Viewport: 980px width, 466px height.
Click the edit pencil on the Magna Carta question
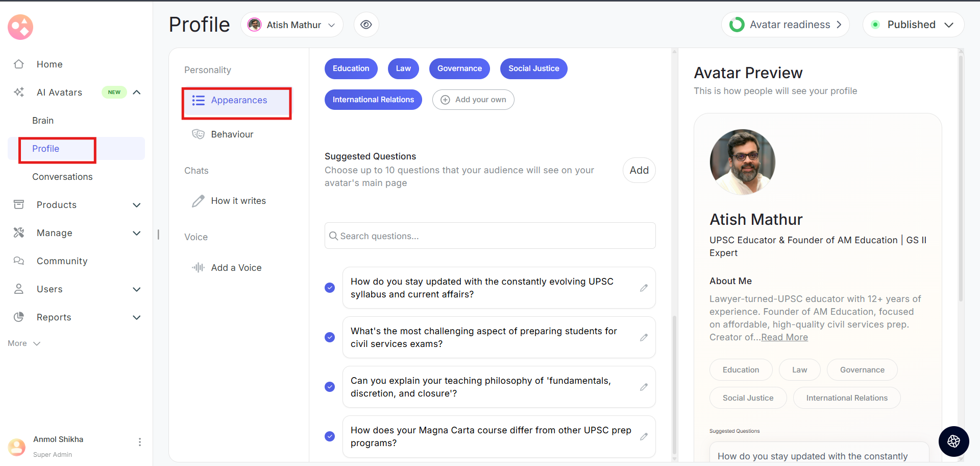(644, 437)
